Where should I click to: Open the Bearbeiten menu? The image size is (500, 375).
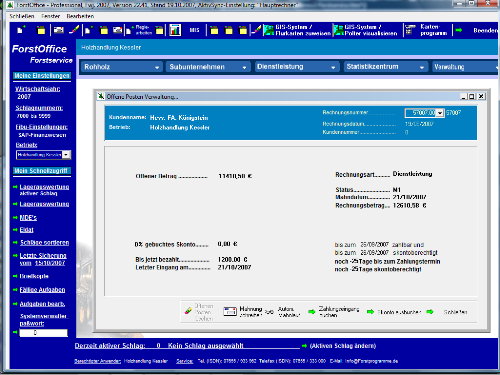(x=80, y=16)
